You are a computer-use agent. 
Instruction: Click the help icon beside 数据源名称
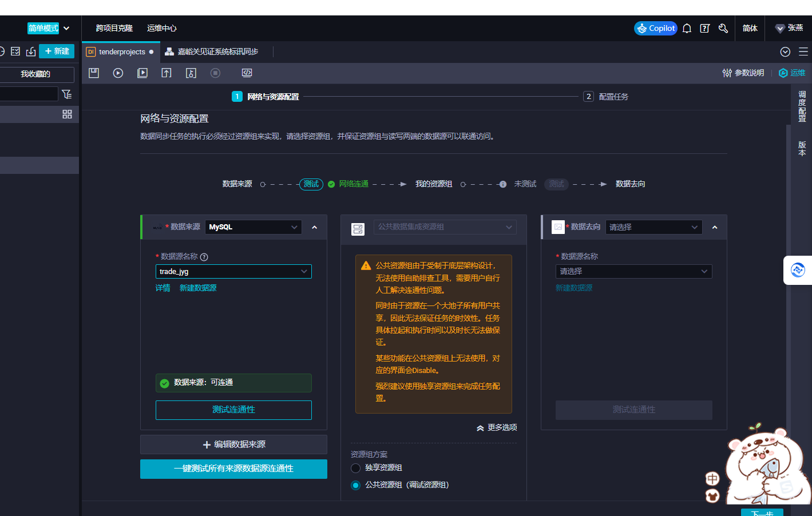204,257
